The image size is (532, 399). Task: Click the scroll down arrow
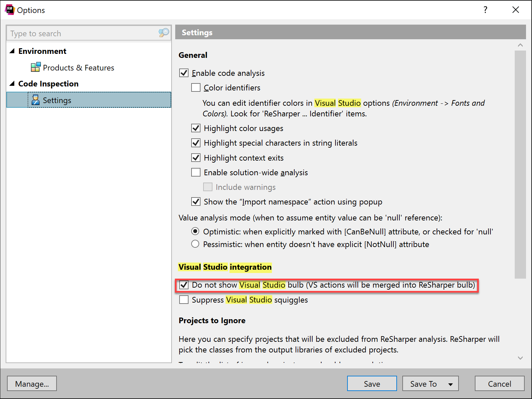click(520, 358)
